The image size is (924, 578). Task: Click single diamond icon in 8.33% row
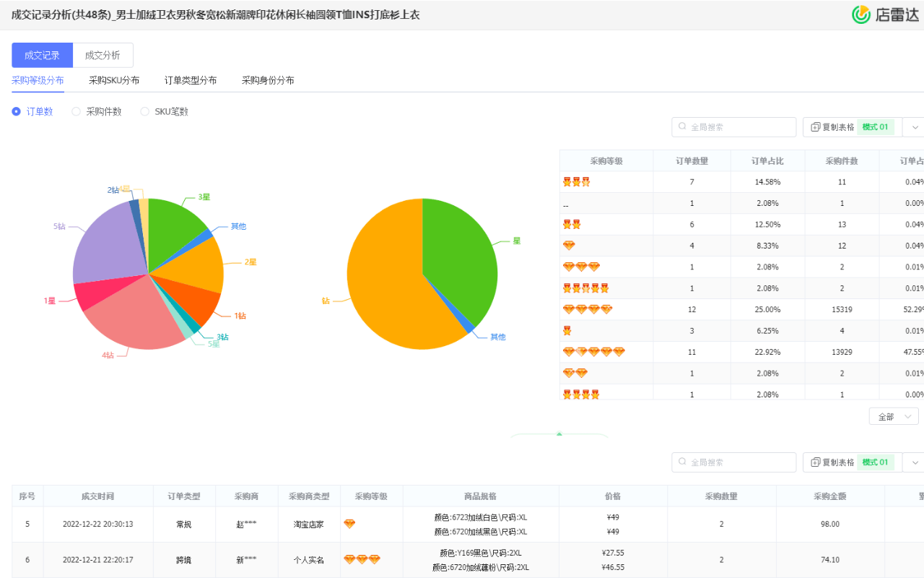point(569,246)
